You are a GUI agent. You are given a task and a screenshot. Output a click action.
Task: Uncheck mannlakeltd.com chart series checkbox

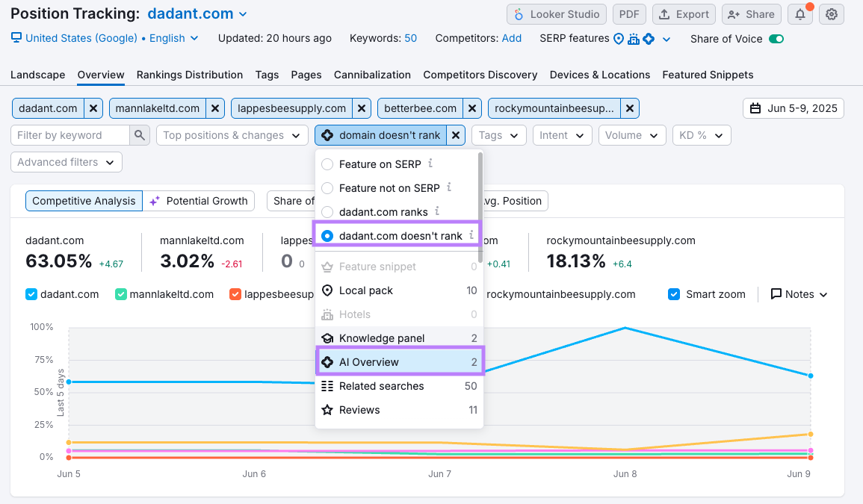pos(121,294)
